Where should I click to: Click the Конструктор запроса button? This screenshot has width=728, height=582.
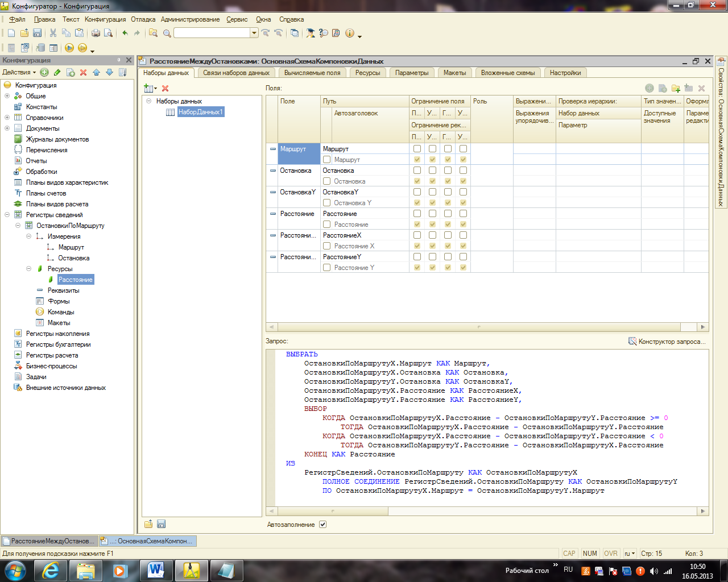667,342
